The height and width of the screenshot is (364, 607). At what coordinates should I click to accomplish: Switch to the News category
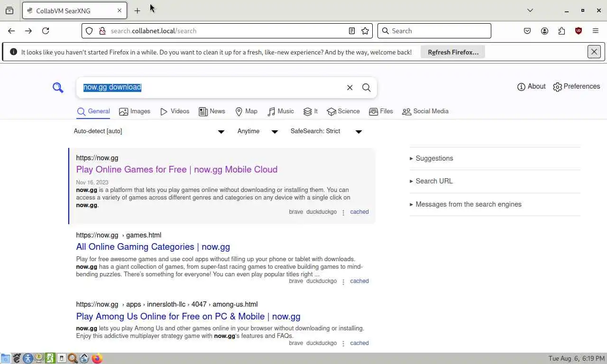pyautogui.click(x=212, y=111)
